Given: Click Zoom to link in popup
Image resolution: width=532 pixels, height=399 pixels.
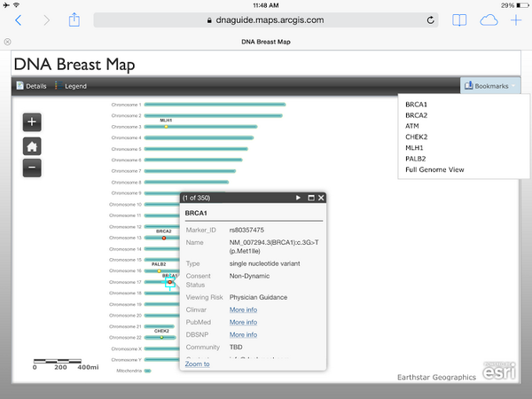Looking at the screenshot, I should [x=197, y=364].
